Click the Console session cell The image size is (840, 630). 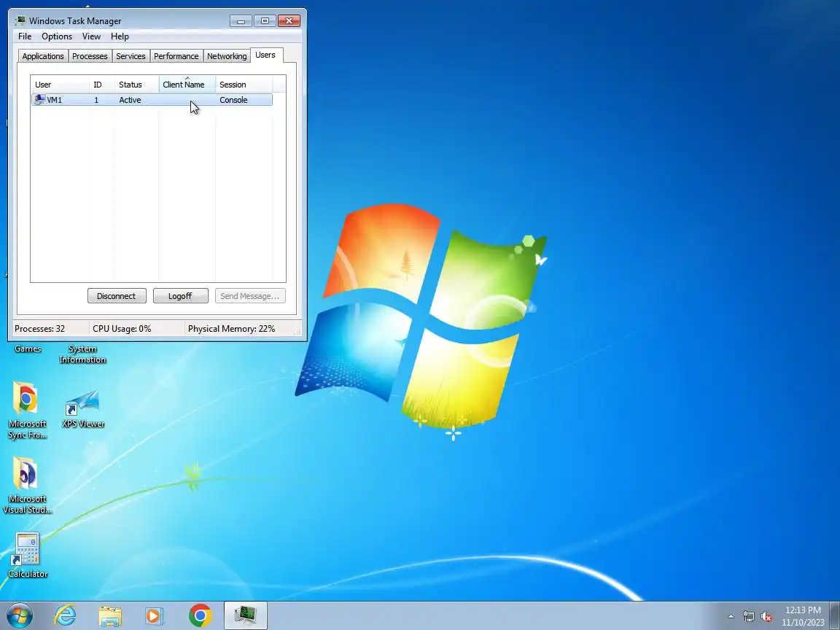point(233,100)
